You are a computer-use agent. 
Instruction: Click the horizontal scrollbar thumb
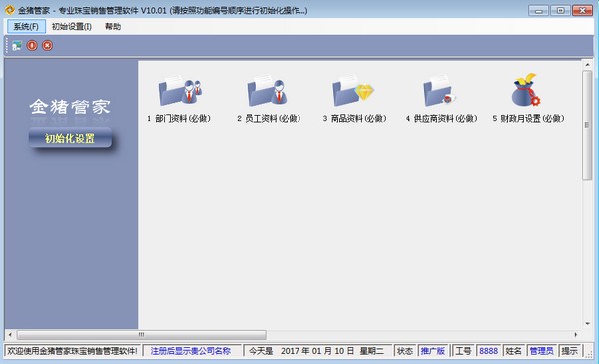tap(142, 335)
